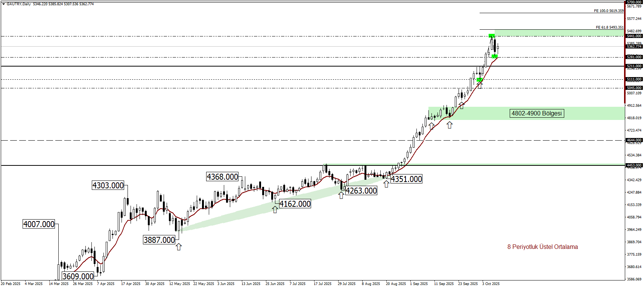Click 4818.019 on the price axis
Image resolution: width=644 pixels, height=288 pixels.
tap(634, 118)
